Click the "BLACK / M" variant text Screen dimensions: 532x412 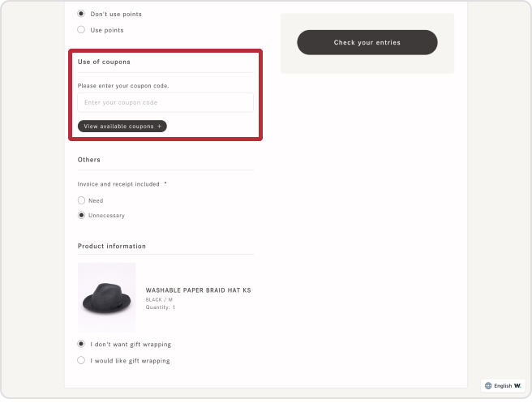coord(159,300)
